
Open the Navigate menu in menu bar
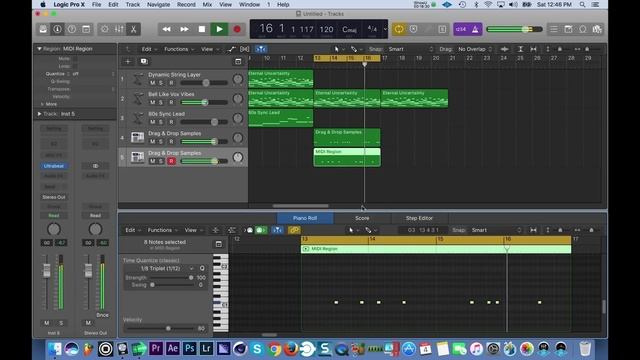tap(158, 4)
